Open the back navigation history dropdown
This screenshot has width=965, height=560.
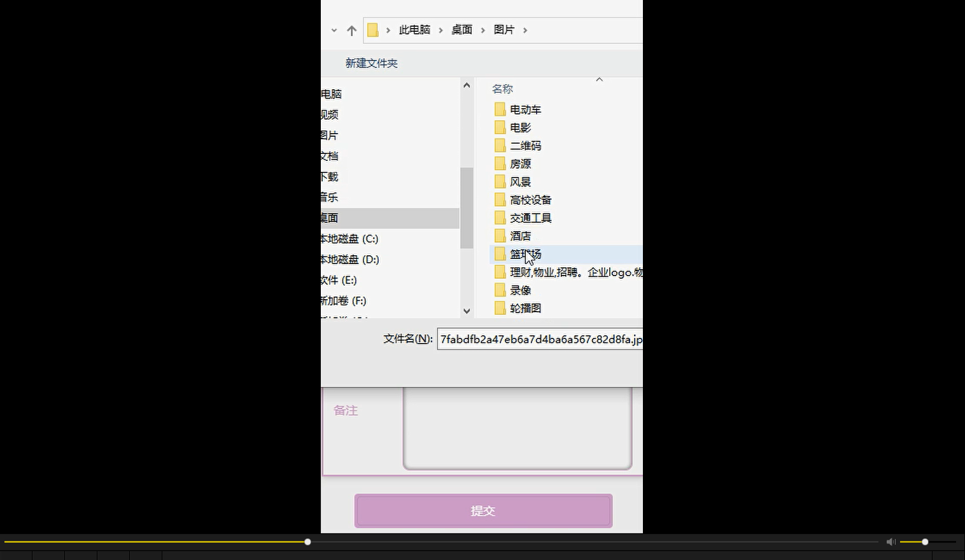(x=334, y=30)
